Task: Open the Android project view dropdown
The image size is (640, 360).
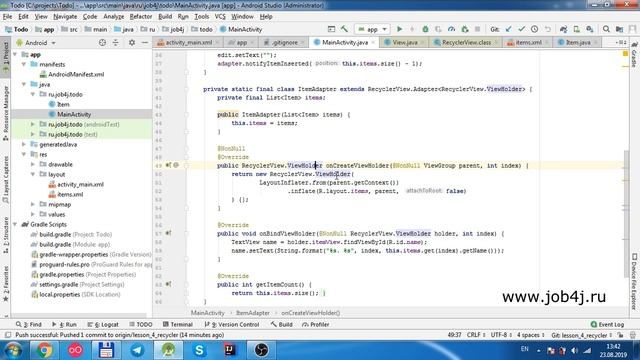Action: (x=36, y=43)
